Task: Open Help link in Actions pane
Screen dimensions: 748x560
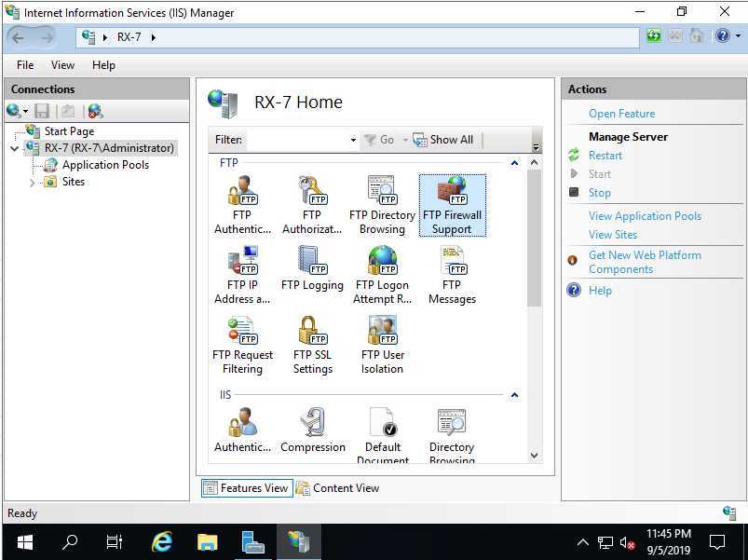Action: [600, 291]
